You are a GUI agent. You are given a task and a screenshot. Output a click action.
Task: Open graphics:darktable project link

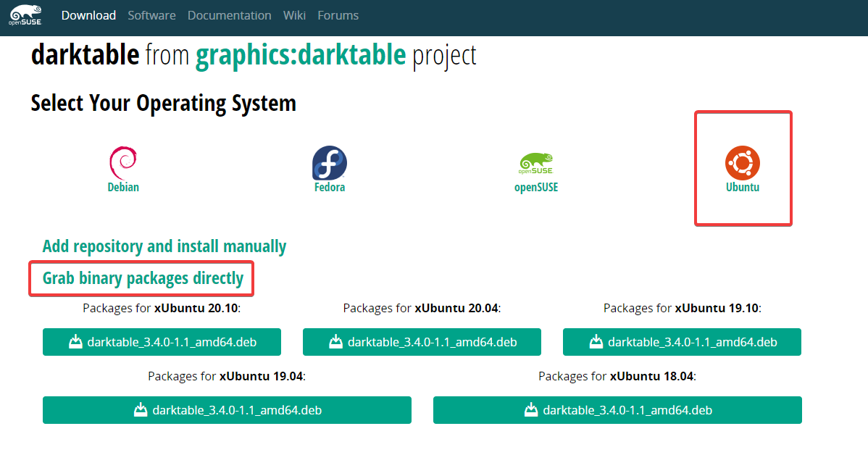[301, 55]
